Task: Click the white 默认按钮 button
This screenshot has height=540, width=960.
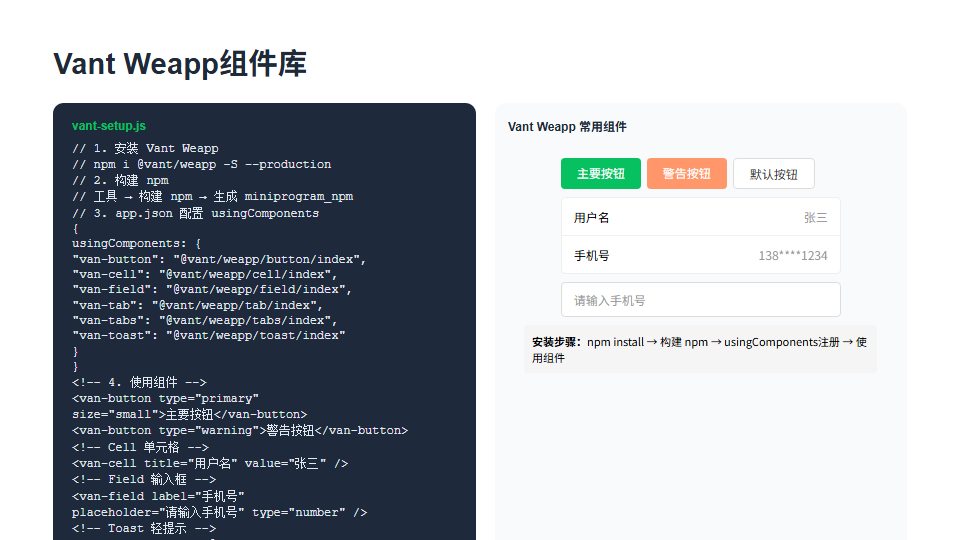Action: tap(774, 174)
